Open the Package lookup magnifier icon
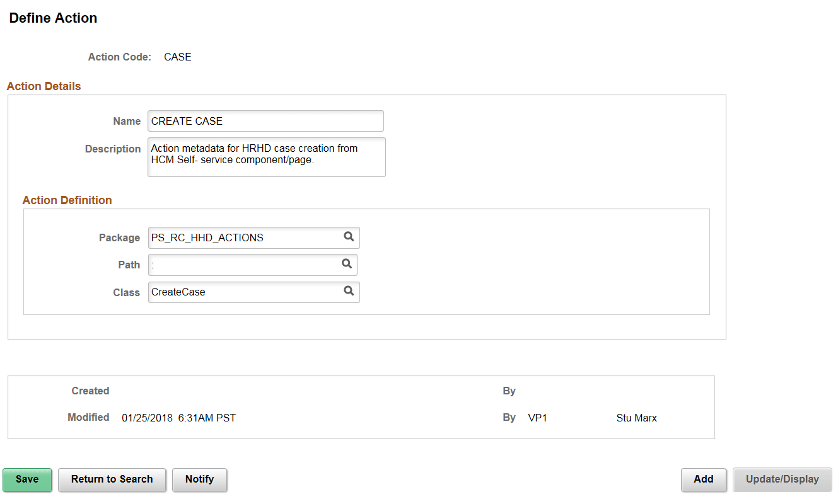Image resolution: width=838 pixels, height=504 pixels. coord(349,238)
